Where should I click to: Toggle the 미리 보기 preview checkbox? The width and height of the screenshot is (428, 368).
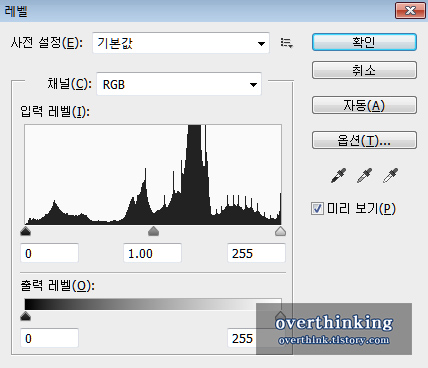317,209
